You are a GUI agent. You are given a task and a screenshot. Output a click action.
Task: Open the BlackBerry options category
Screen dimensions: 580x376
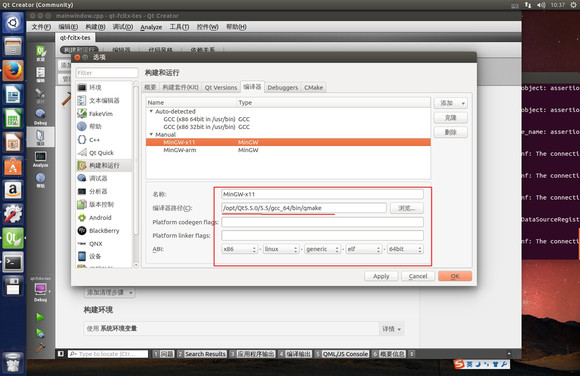pyautogui.click(x=104, y=231)
